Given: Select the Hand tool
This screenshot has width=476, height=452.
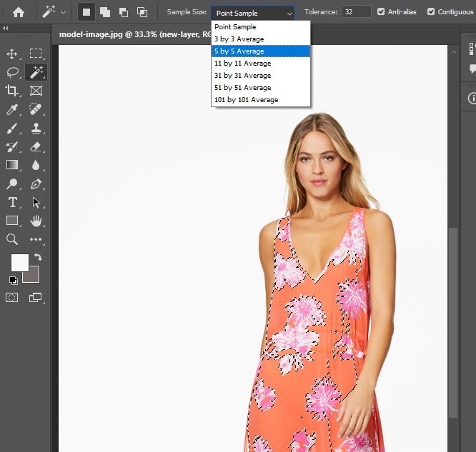Looking at the screenshot, I should point(36,221).
